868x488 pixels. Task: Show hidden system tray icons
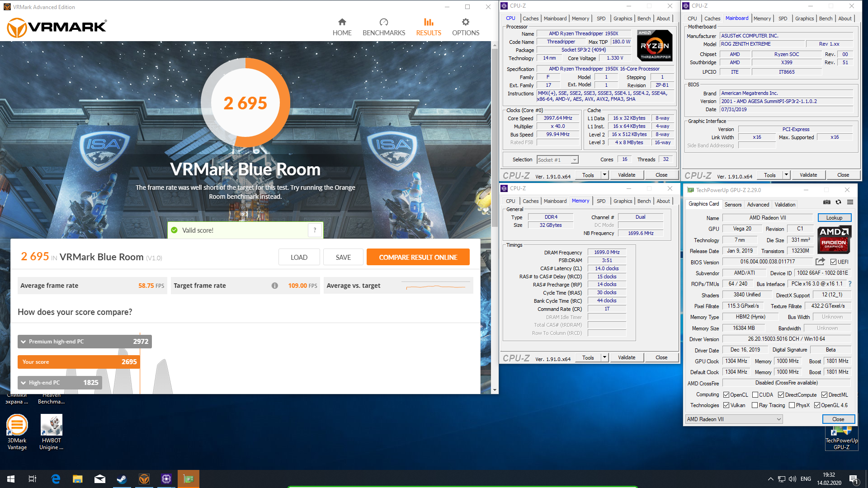[x=770, y=479]
